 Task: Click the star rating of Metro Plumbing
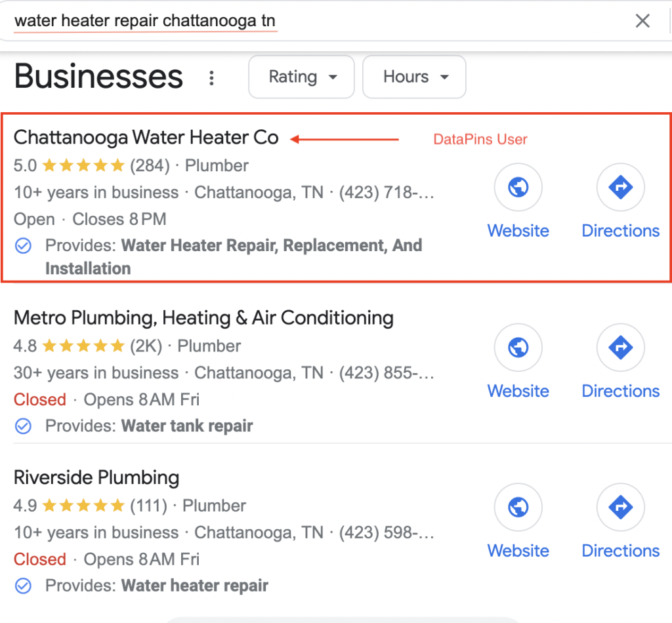click(x=83, y=346)
